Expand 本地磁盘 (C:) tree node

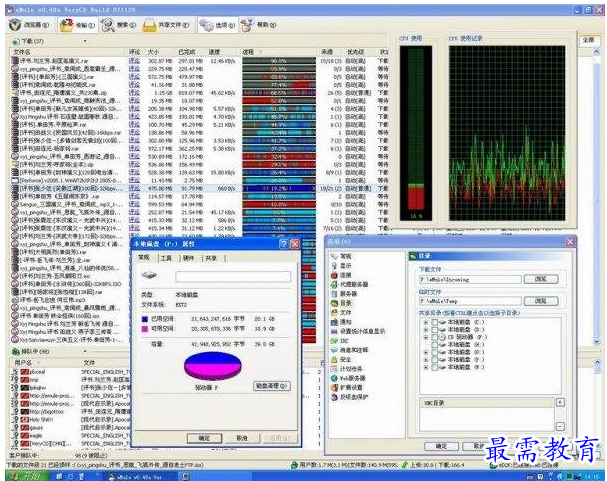426,322
